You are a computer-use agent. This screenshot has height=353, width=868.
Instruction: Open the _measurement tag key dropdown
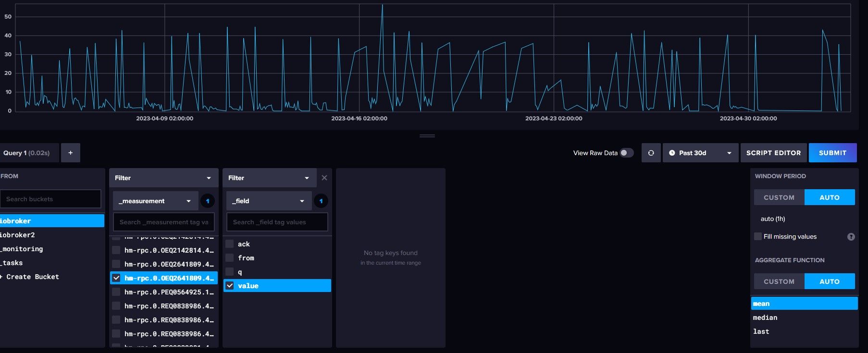(x=156, y=201)
